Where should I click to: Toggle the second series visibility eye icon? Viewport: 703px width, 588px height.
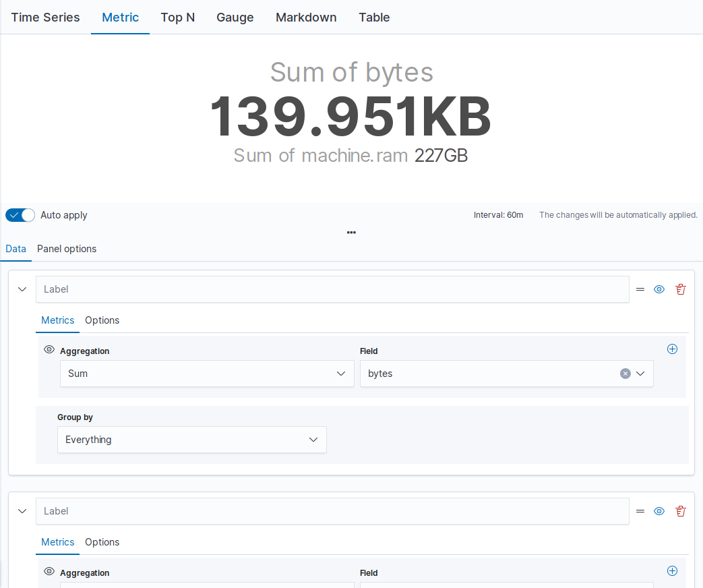(x=659, y=511)
